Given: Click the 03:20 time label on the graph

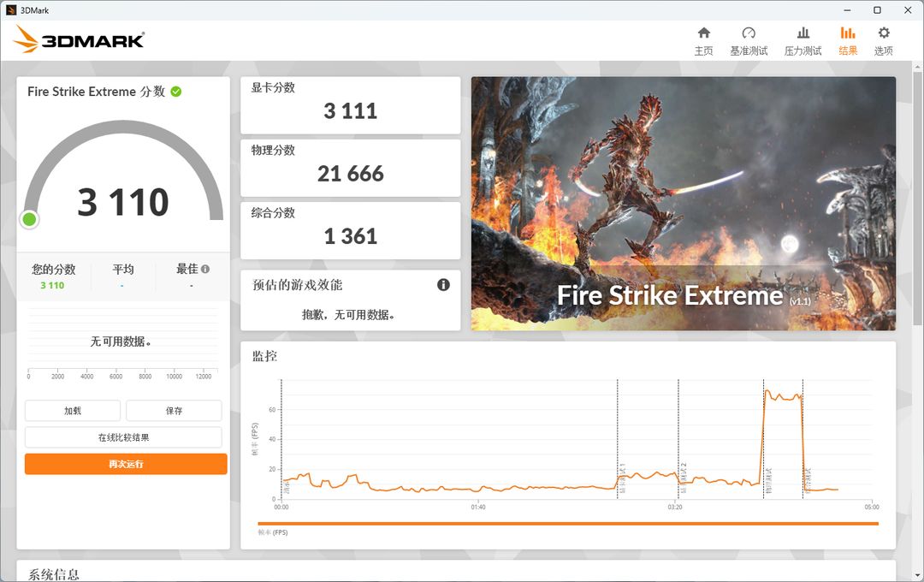Looking at the screenshot, I should 675,508.
